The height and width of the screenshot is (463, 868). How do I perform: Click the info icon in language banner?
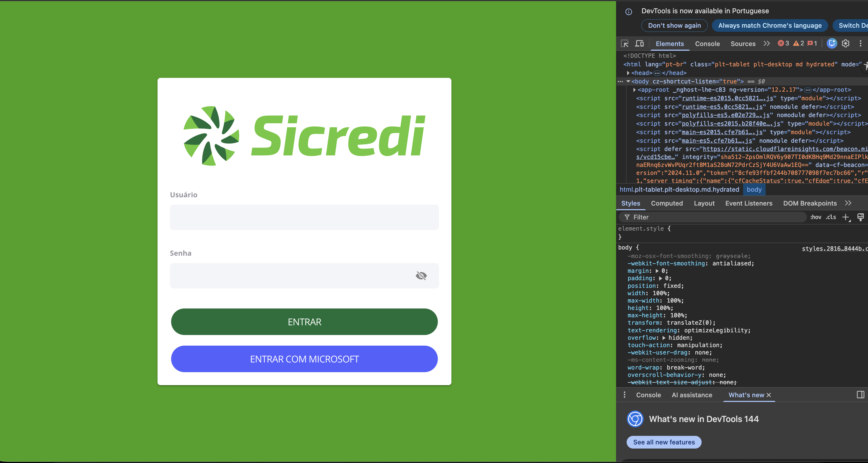628,12
